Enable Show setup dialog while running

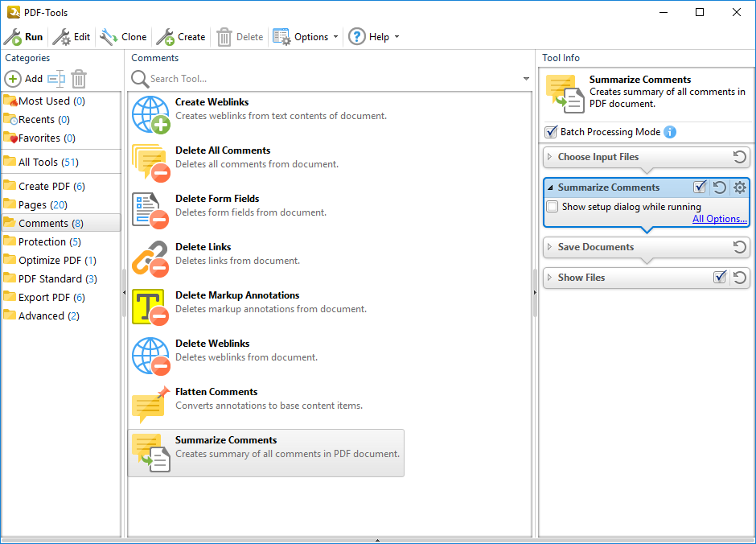click(553, 207)
